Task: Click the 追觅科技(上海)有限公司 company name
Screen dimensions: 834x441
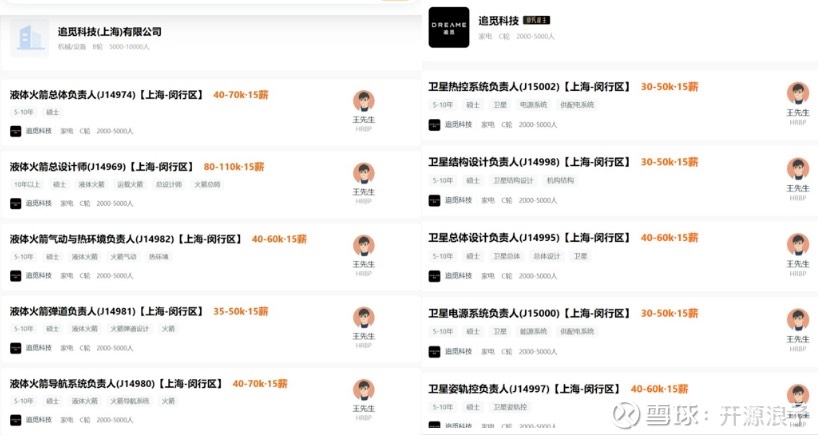Action: coord(110,32)
